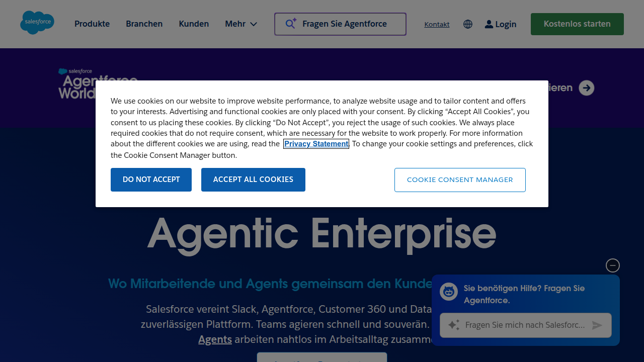Click the Agentforce bot avatar in chat
The width and height of the screenshot is (644, 362).
[x=449, y=292]
